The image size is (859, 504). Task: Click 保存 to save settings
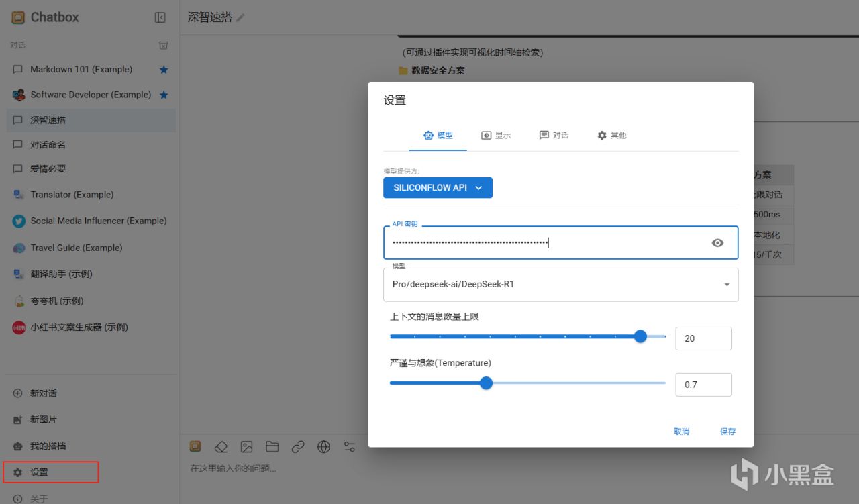pos(727,432)
